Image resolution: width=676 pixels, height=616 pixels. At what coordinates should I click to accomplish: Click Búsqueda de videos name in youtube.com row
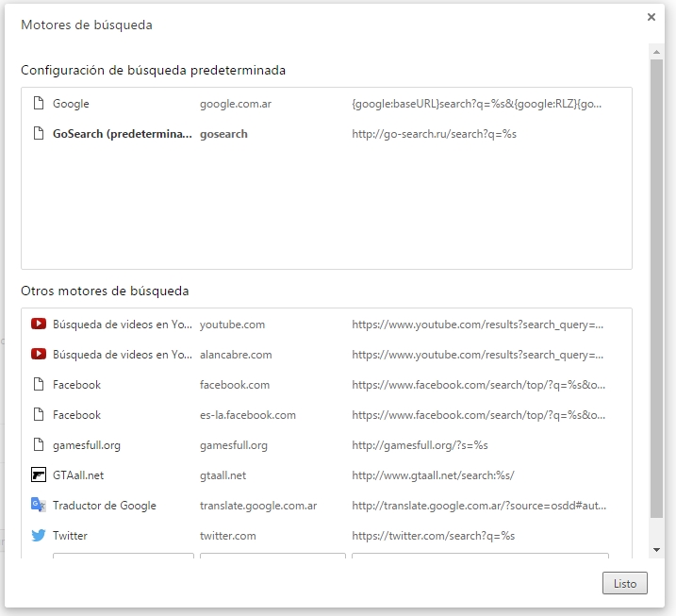click(123, 325)
